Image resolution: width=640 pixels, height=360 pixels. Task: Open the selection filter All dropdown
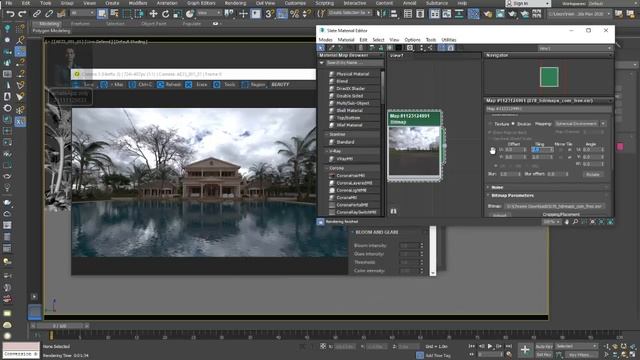(83, 13)
